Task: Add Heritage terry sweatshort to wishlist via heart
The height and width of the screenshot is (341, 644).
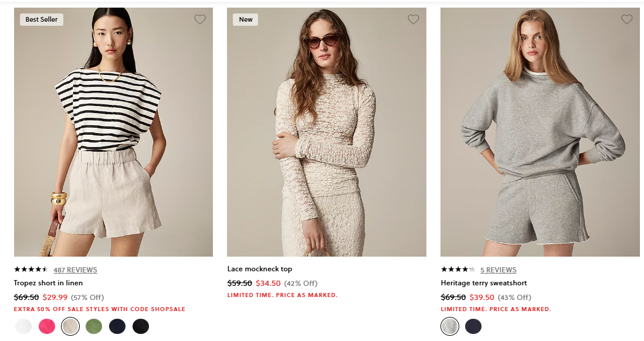Action: pyautogui.click(x=626, y=19)
